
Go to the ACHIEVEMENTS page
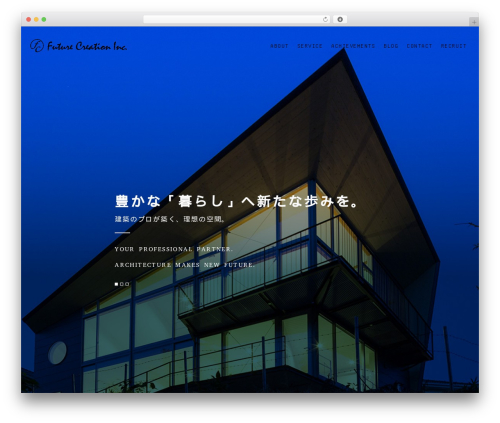point(353,46)
